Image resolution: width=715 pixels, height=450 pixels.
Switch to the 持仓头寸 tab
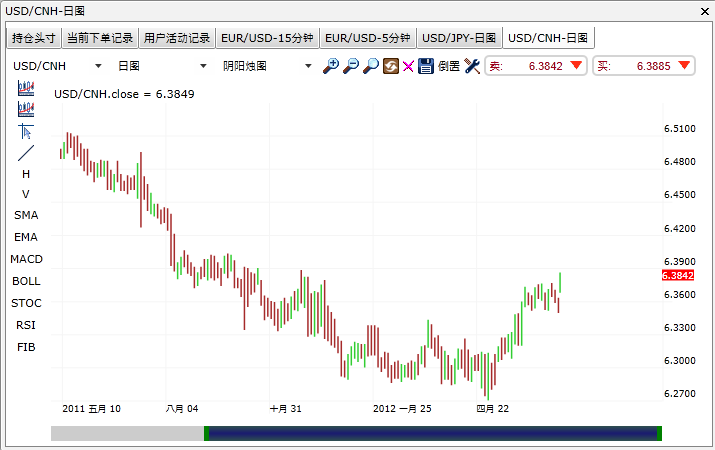[x=34, y=38]
